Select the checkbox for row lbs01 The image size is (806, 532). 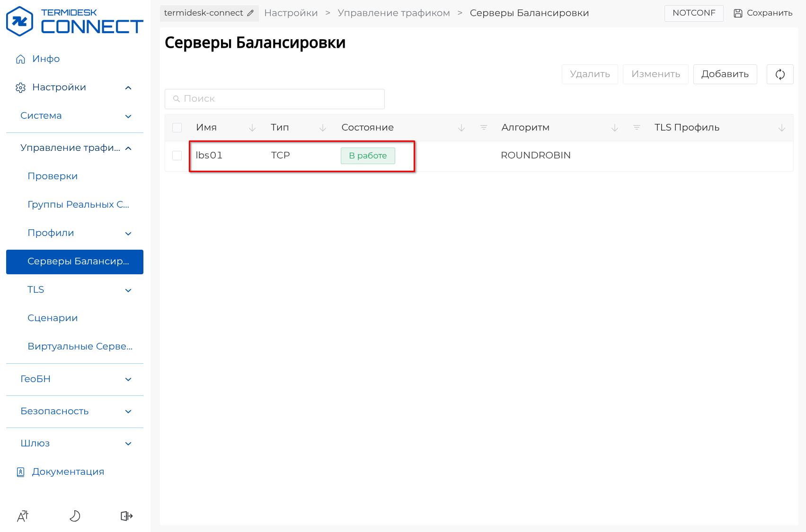click(177, 156)
